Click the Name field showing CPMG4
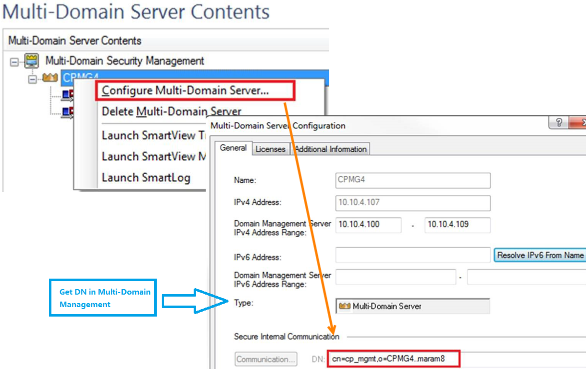 coord(413,180)
